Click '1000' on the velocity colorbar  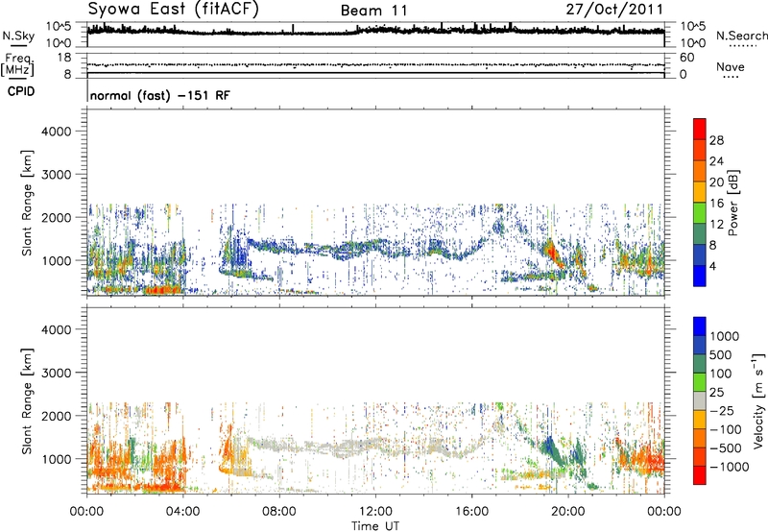(x=724, y=336)
